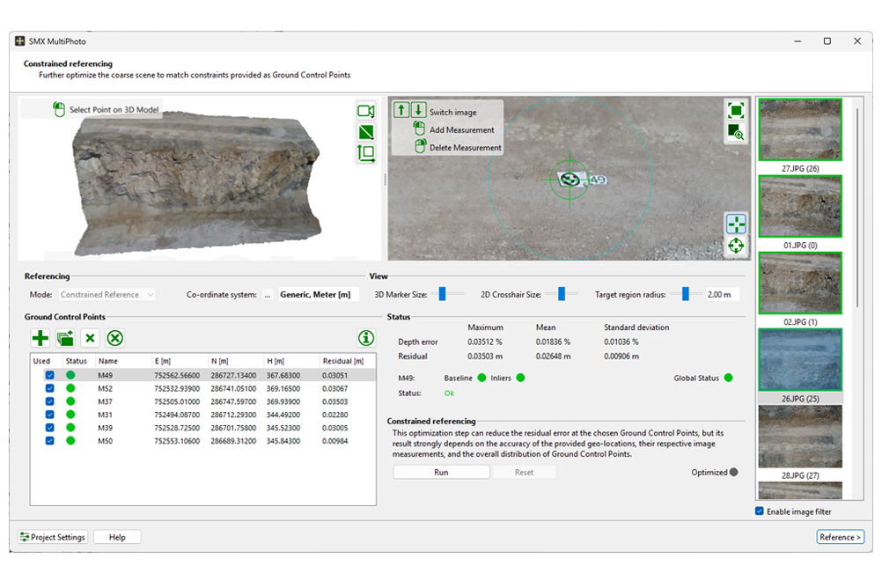Delete the selected ground control point

pos(90,338)
